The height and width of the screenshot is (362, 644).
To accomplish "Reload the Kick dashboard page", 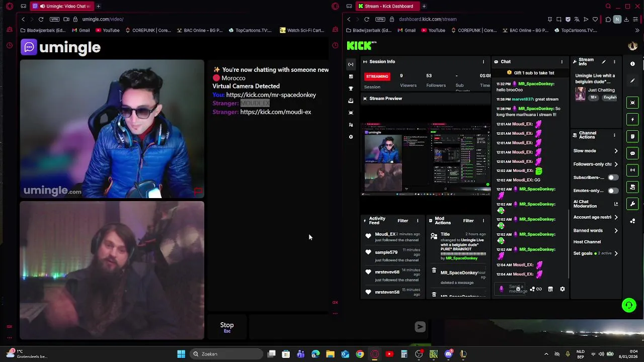I will (367, 19).
